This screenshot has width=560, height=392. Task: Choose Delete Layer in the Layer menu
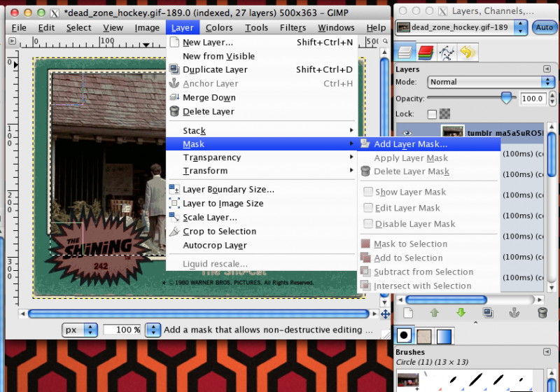pyautogui.click(x=262, y=111)
